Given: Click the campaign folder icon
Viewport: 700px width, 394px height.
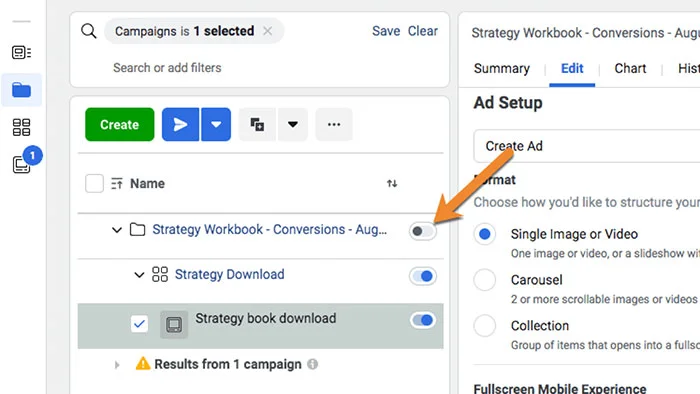Looking at the screenshot, I should point(138,229).
